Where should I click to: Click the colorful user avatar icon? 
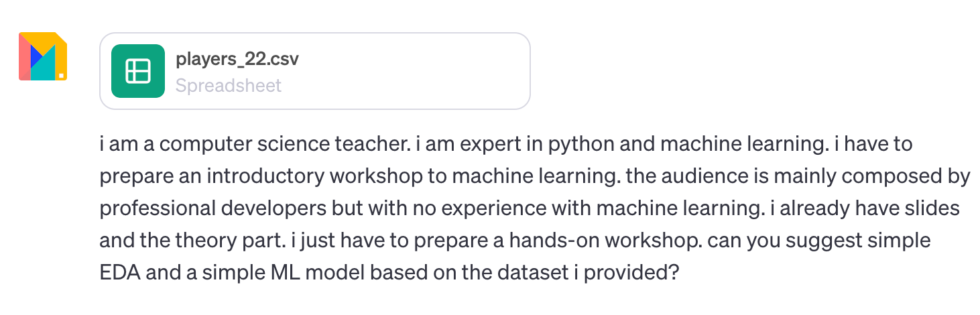click(x=43, y=56)
